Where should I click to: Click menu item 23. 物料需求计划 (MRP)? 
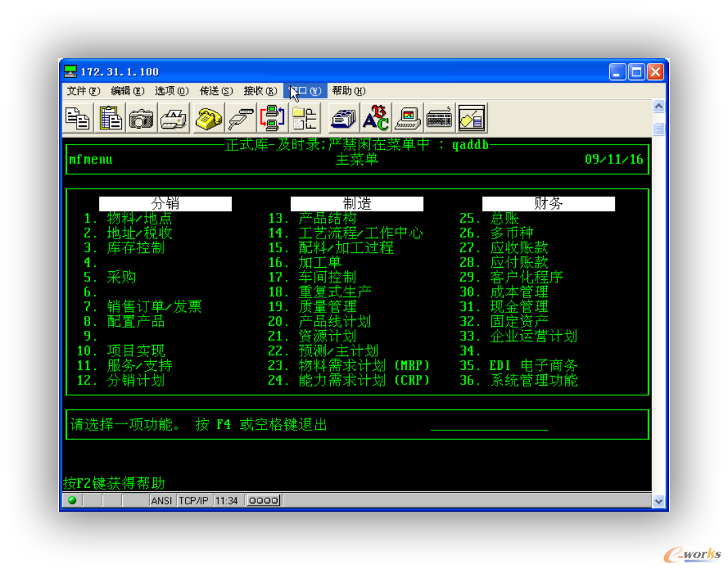348,366
